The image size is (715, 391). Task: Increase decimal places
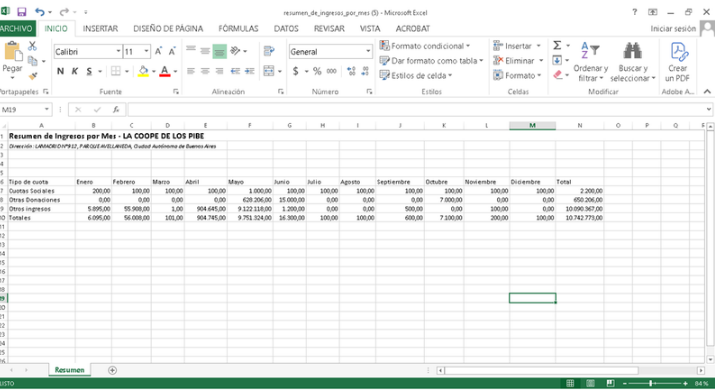[x=351, y=71]
